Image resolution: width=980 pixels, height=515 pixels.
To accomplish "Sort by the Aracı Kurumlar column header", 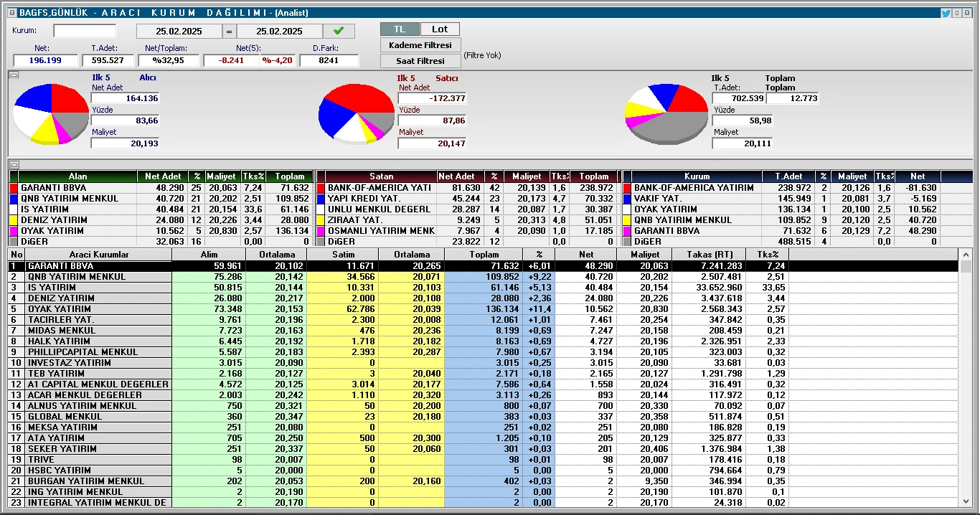I will (x=99, y=255).
